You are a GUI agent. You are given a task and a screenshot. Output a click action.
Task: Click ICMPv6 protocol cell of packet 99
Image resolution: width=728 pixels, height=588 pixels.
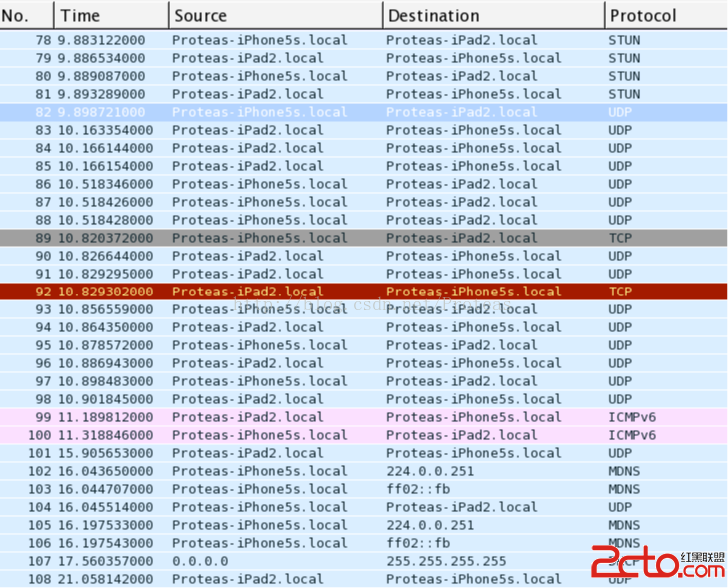pos(632,417)
